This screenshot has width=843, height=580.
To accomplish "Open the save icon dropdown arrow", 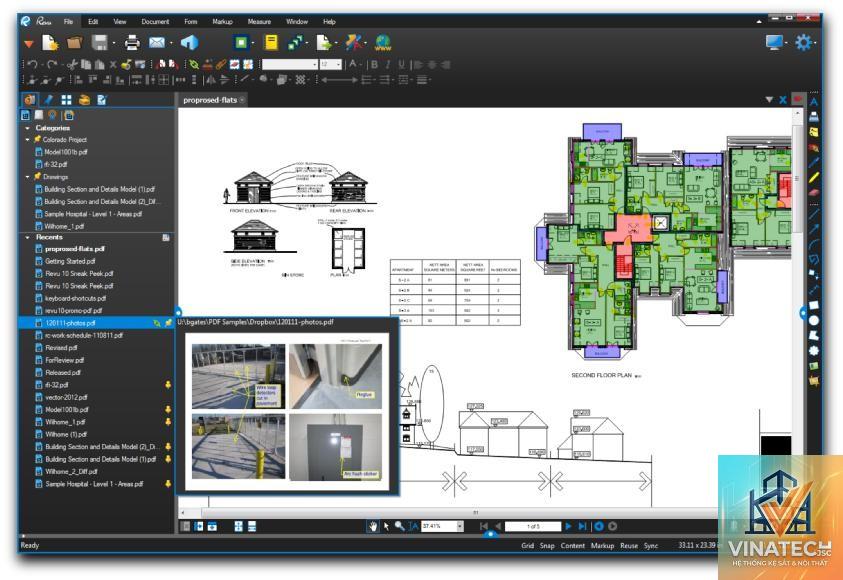I will 113,43.
